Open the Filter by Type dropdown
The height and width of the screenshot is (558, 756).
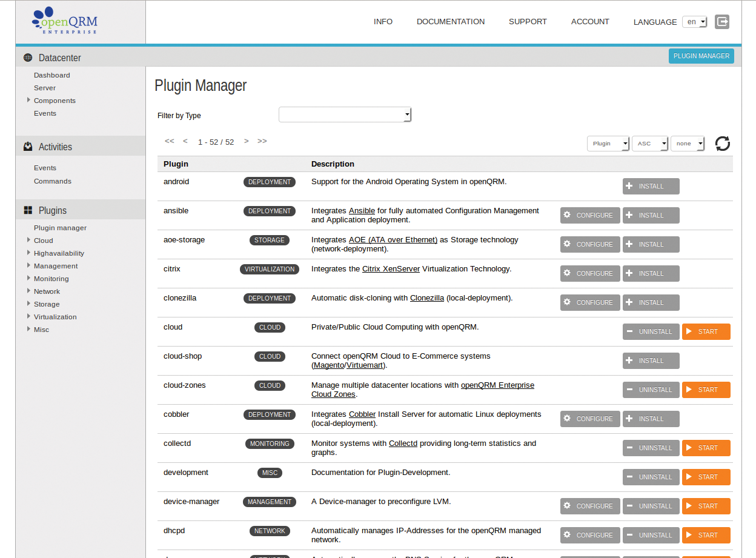[345, 115]
